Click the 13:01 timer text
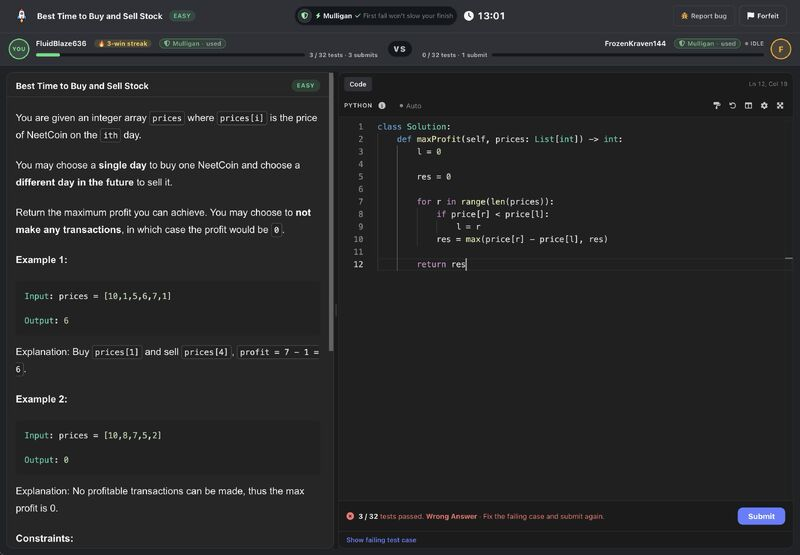The image size is (800, 555). pos(491,16)
